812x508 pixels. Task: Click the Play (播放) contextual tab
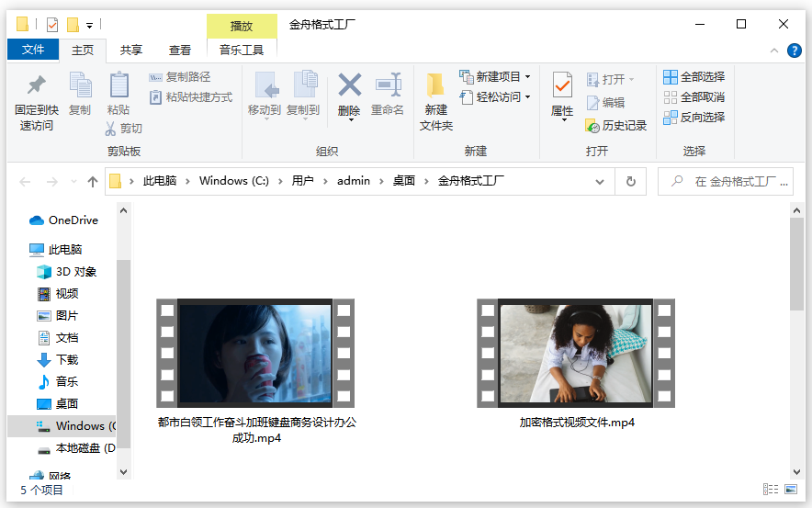click(x=242, y=26)
